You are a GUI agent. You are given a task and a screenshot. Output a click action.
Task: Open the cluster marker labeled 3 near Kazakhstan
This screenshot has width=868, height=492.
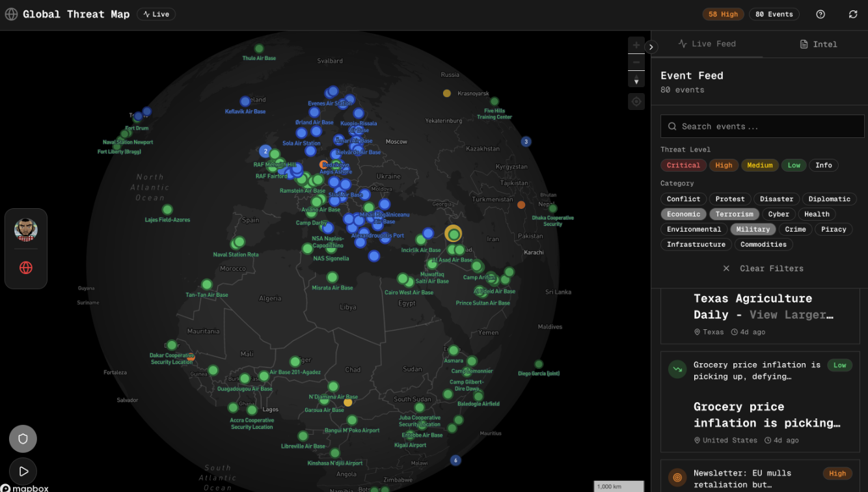coord(526,142)
